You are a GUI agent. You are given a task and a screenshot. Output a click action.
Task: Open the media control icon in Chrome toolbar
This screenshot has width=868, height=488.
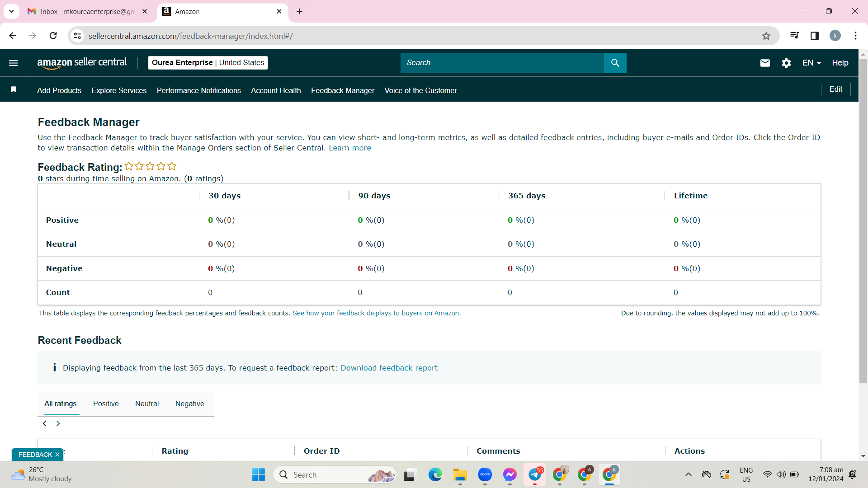pyautogui.click(x=794, y=36)
